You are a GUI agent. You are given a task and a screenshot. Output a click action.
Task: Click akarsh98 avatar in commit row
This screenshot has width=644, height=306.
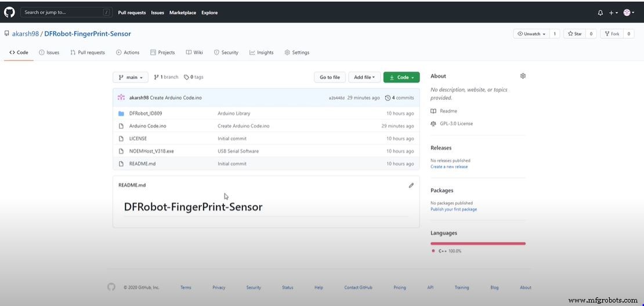(x=121, y=98)
